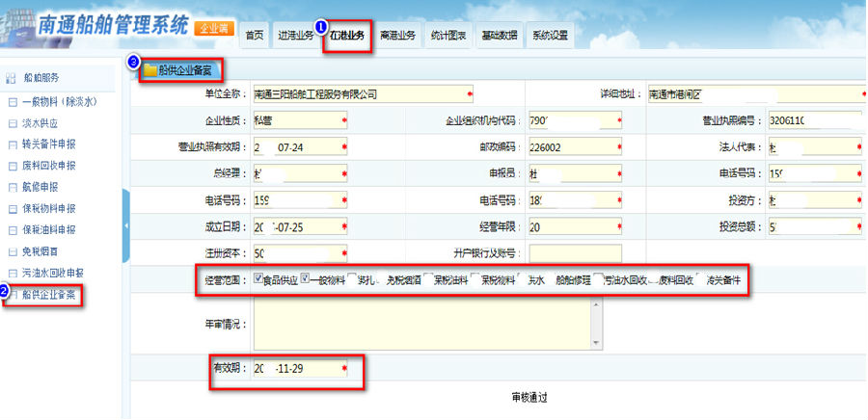The width and height of the screenshot is (868, 420).
Task: Uncheck the 食品供应 checkbox
Action: click(x=258, y=279)
